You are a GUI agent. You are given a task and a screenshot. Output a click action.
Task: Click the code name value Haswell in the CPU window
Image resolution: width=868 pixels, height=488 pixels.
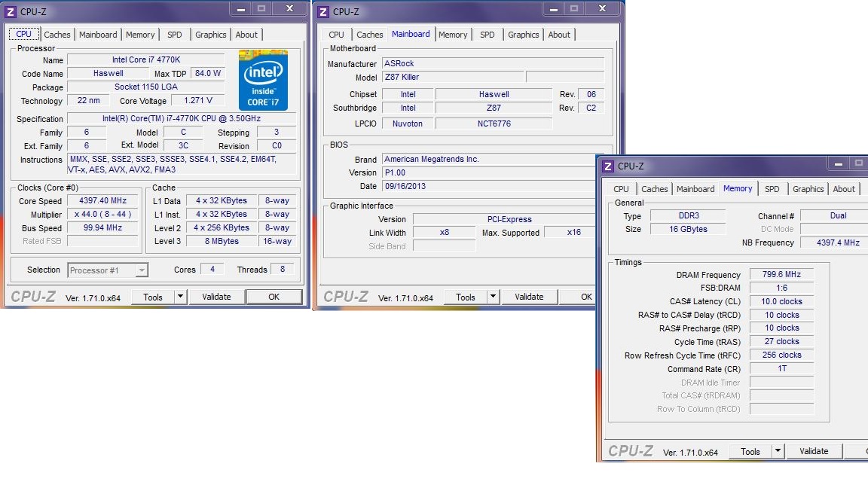108,73
